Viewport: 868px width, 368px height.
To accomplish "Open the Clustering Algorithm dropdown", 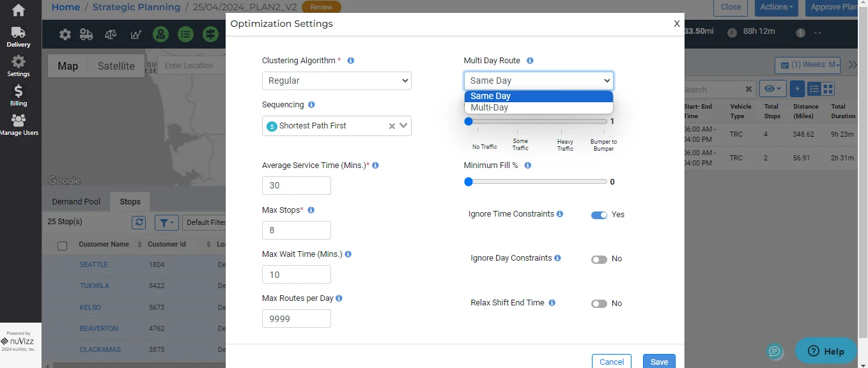I will [x=336, y=80].
